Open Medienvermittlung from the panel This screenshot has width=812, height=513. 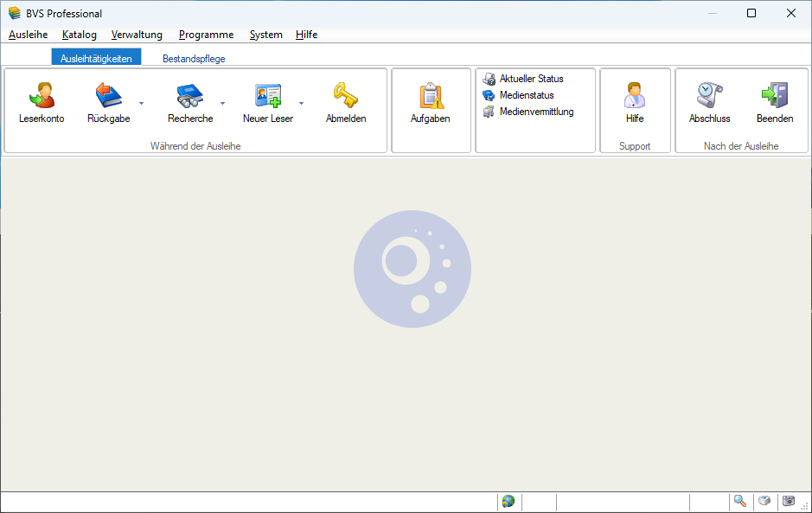pyautogui.click(x=536, y=112)
